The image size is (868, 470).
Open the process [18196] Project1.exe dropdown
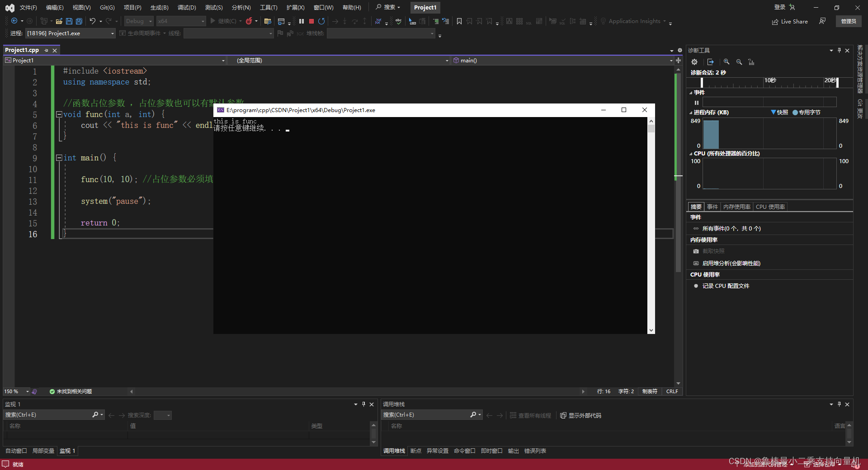[70, 33]
